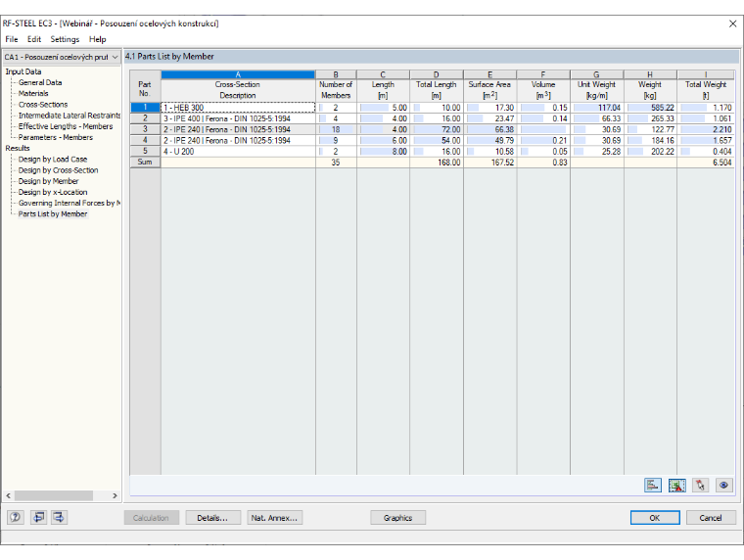Screen dimensions: 744x560
Task: Open the Settings menu
Action: pos(65,39)
